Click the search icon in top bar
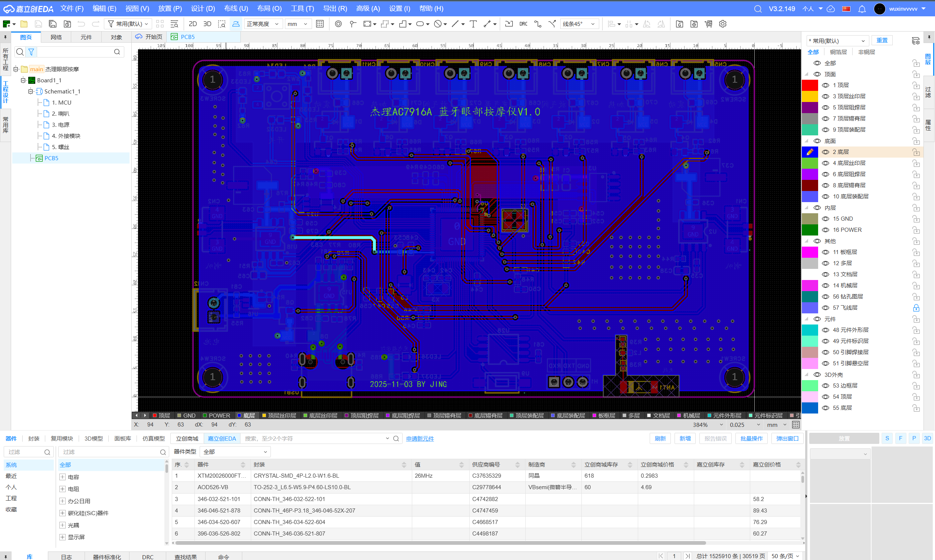Screen dimensions: 935x560 tap(758, 9)
